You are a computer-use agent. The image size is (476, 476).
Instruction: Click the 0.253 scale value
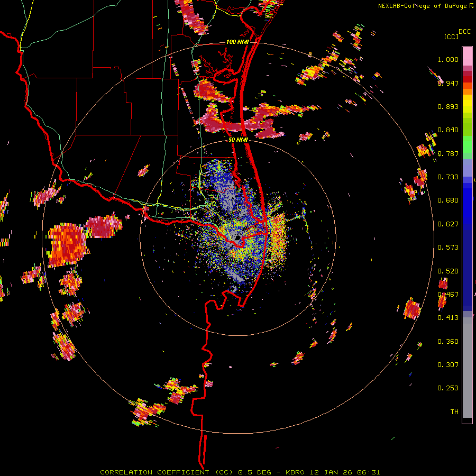pyautogui.click(x=448, y=388)
